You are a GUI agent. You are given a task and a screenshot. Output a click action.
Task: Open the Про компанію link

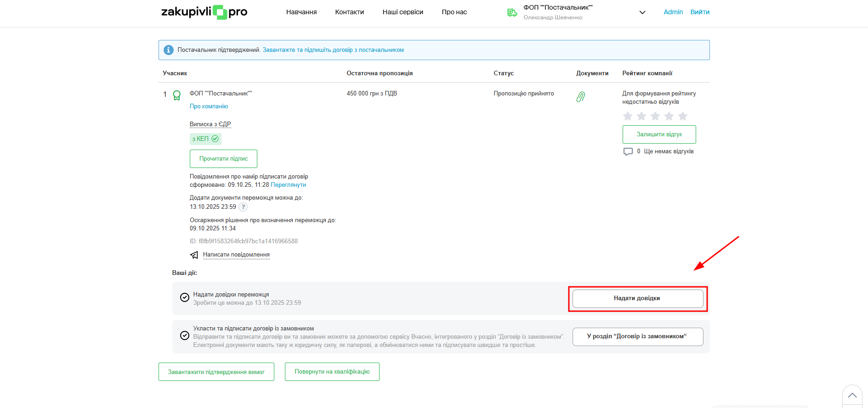(x=209, y=106)
